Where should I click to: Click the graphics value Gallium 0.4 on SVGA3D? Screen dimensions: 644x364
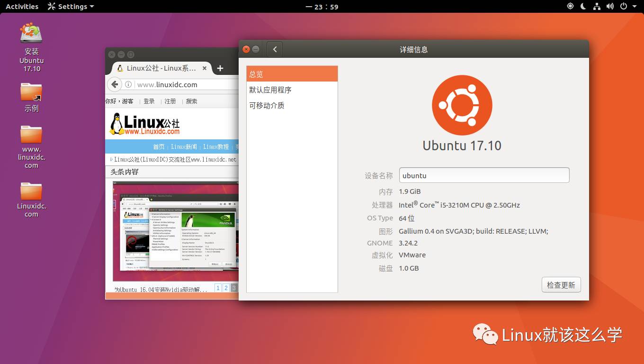(474, 231)
